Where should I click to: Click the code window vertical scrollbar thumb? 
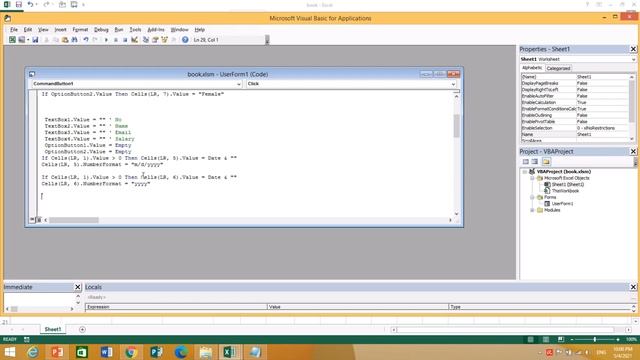456,126
